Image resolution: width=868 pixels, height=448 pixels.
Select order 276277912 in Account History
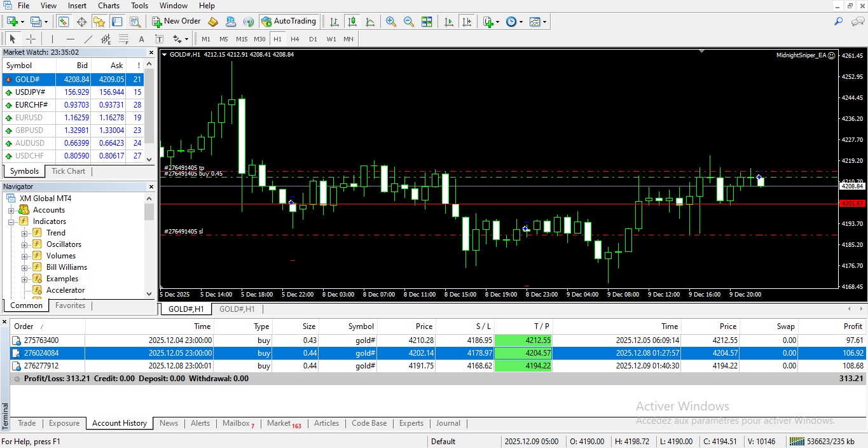point(41,366)
